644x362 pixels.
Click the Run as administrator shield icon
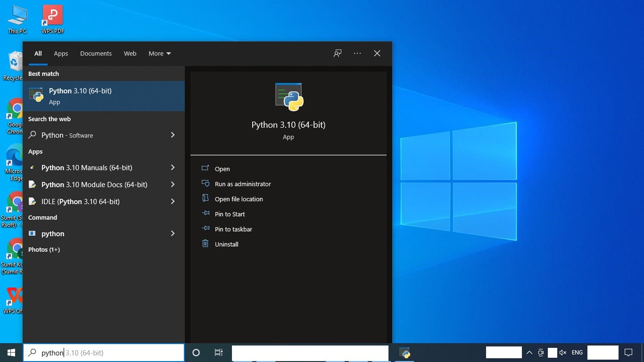[205, 183]
